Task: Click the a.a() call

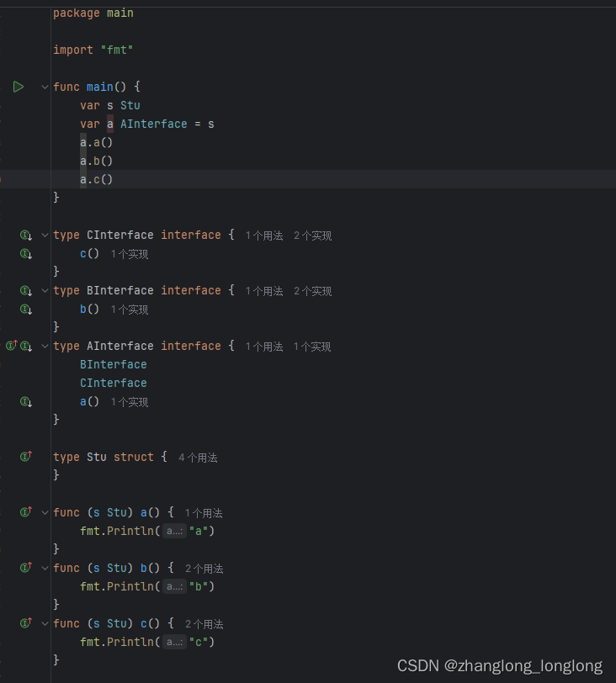Action: pos(96,142)
